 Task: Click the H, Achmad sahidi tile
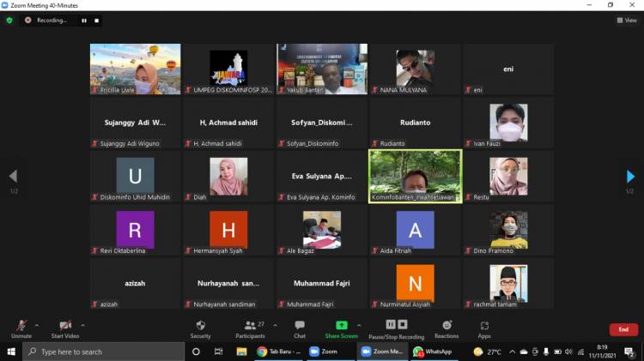pos(228,123)
